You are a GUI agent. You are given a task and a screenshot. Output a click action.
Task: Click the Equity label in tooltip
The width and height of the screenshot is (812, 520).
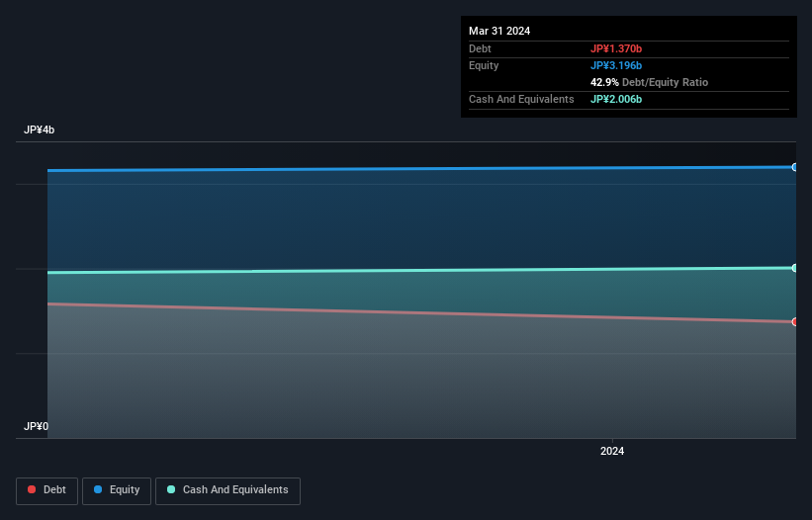[x=484, y=65]
